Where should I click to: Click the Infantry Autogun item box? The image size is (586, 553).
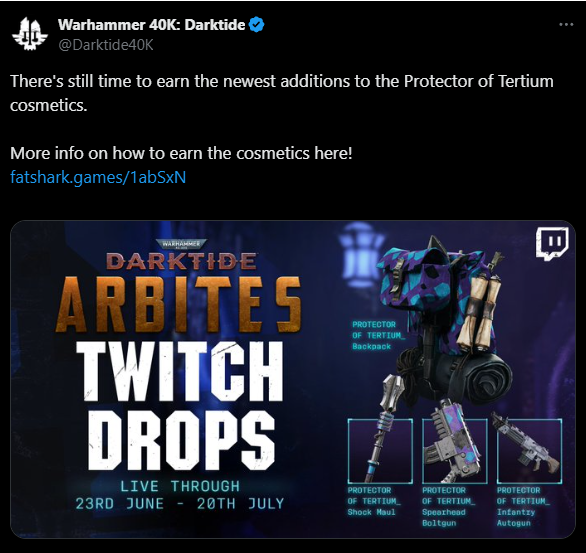pos(529,451)
